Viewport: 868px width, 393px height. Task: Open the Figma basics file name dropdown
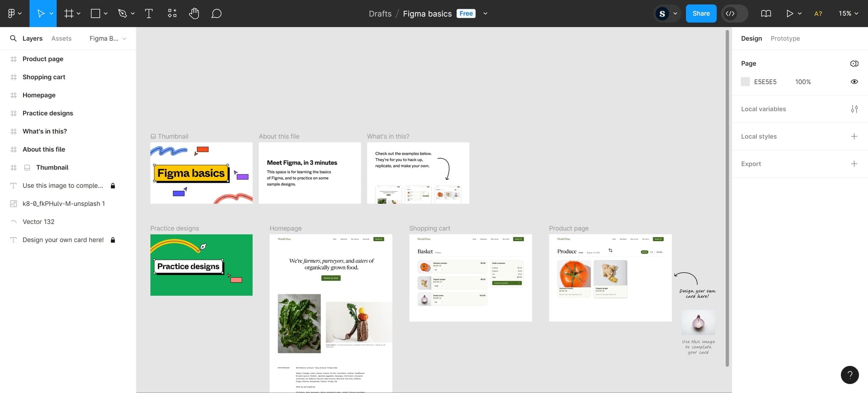pyautogui.click(x=485, y=13)
